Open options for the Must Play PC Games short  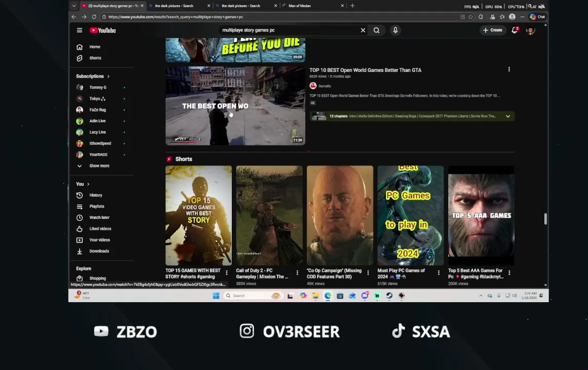click(438, 273)
